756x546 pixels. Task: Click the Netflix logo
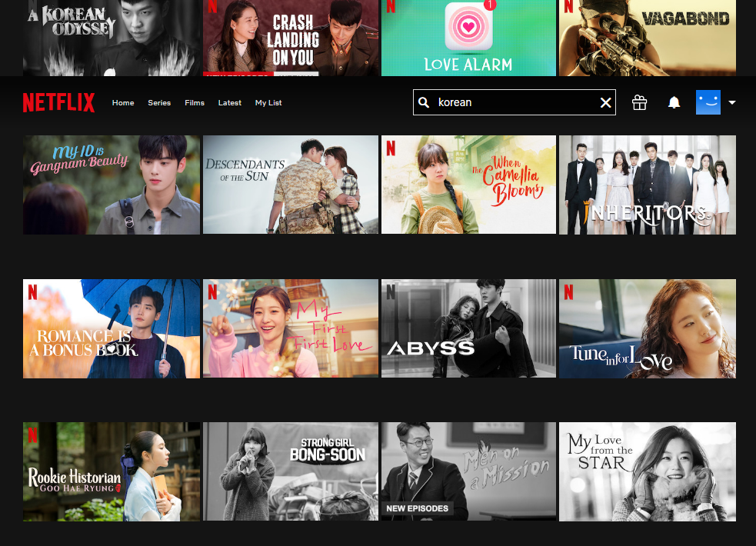click(x=58, y=102)
